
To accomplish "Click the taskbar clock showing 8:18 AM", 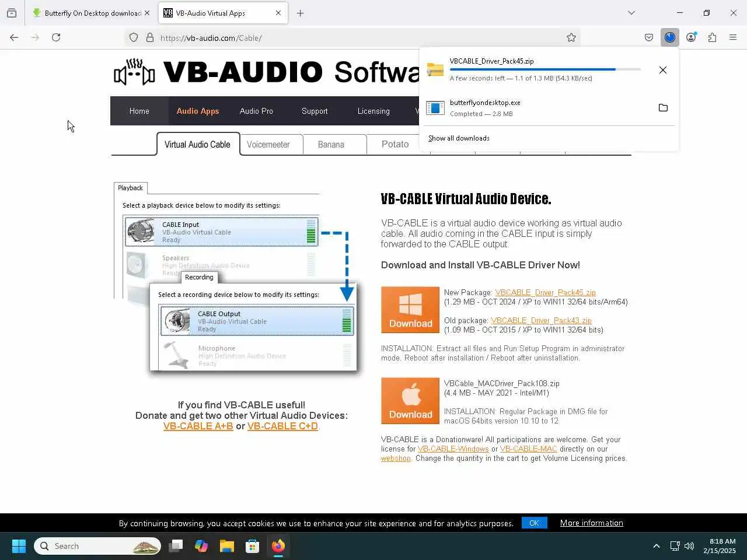I will (720, 546).
